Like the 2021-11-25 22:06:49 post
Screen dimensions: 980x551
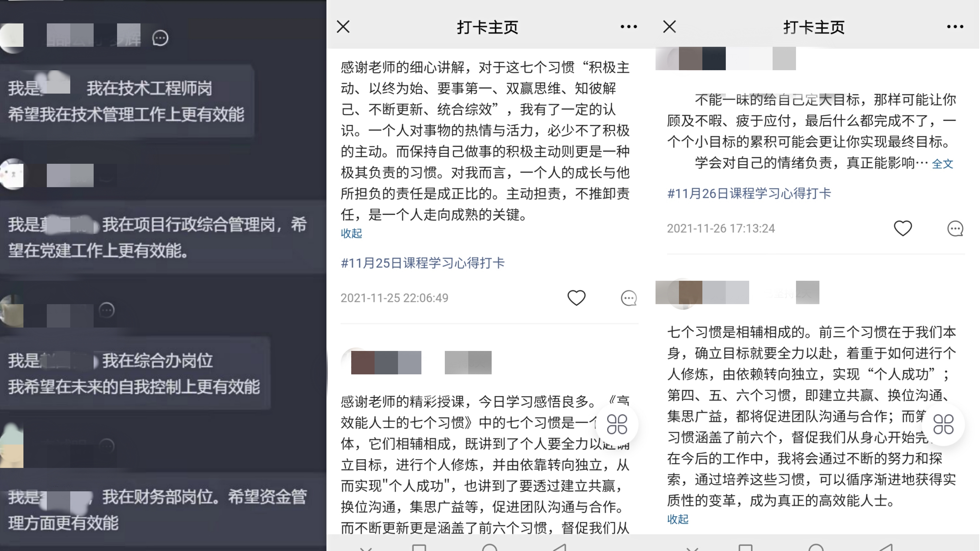(576, 298)
